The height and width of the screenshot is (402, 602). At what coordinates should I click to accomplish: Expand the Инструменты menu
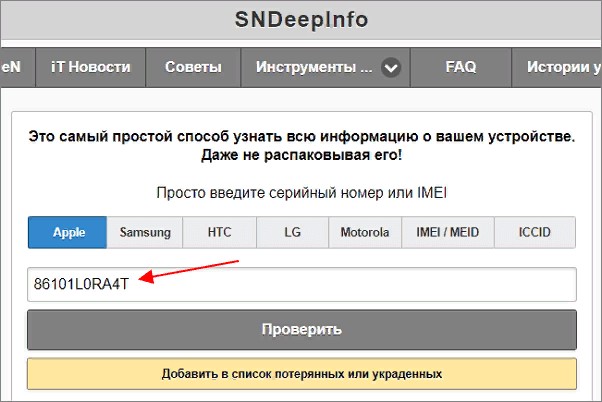314,68
